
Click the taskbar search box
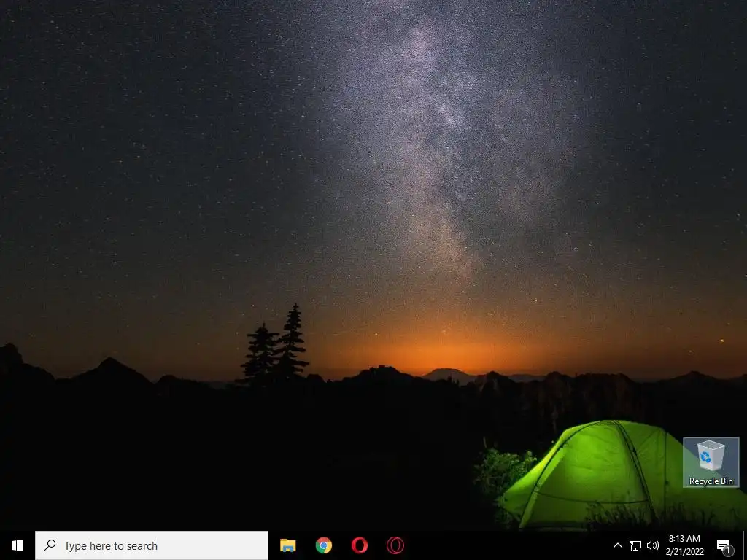[152, 545]
